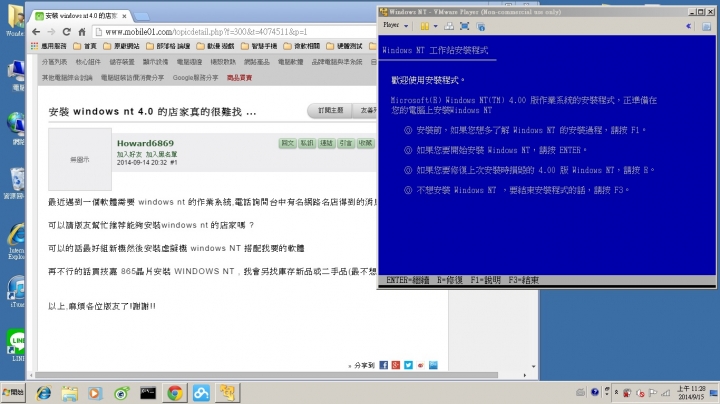Click the system tray clock showing 11:28

692,393
